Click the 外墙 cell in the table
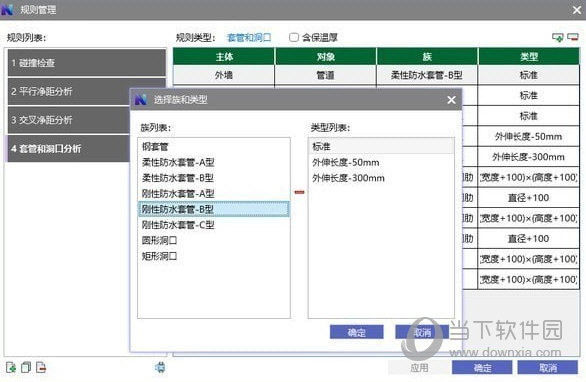This screenshot has height=382, width=586. (224, 75)
